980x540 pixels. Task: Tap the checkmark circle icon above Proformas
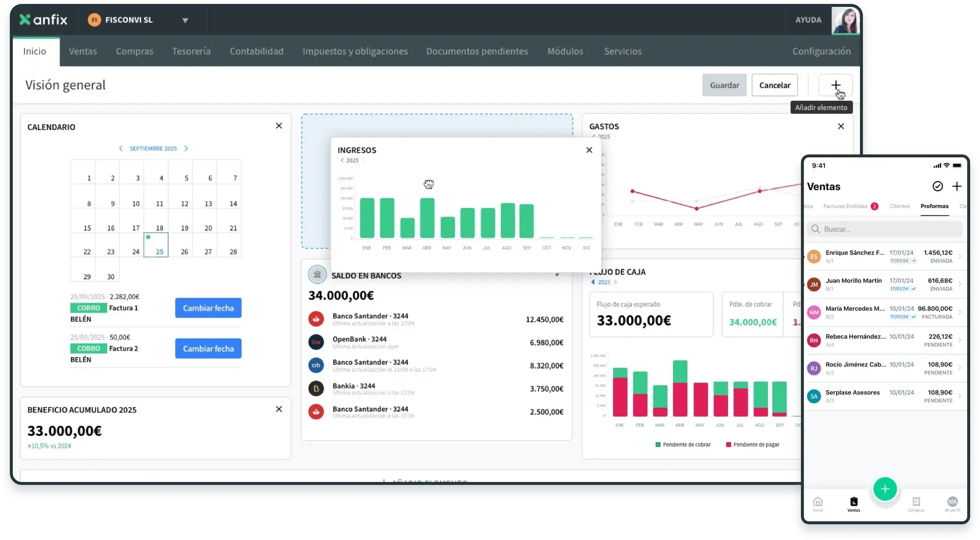pos(937,186)
